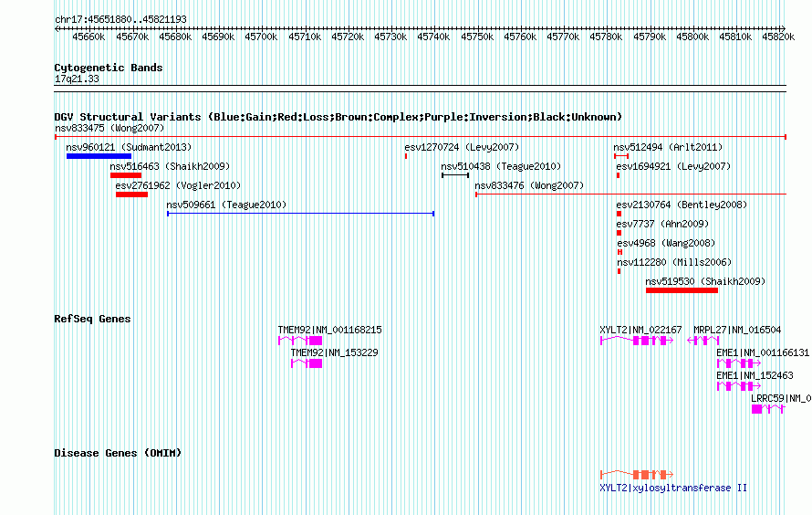Click the nsv112280 (Mills2006) variant label
This screenshot has width=812, height=515.
point(674,262)
